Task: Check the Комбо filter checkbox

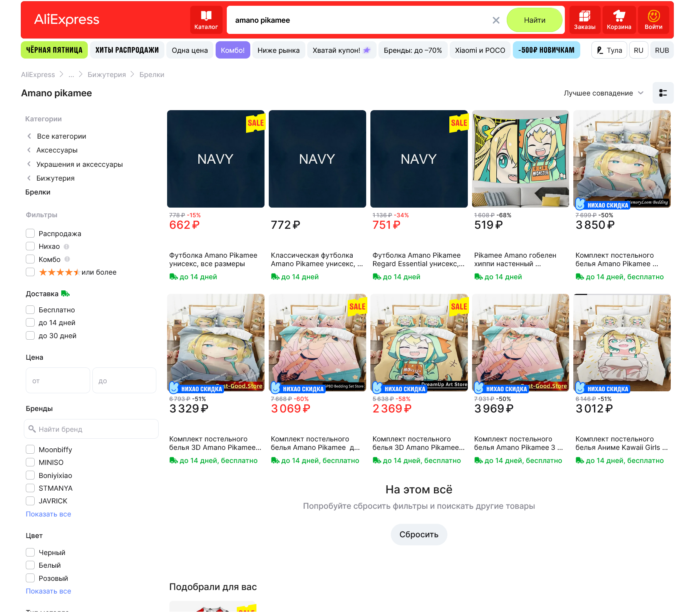Action: point(30,259)
